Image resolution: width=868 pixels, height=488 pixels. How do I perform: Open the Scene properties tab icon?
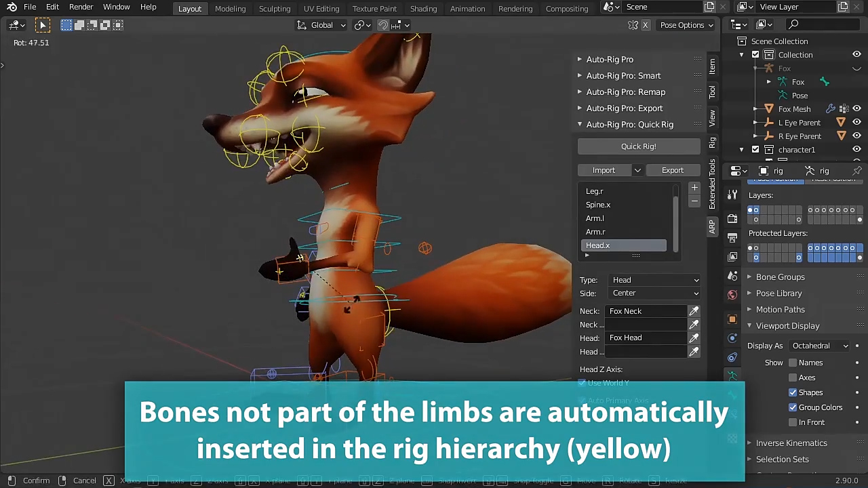[732, 276]
